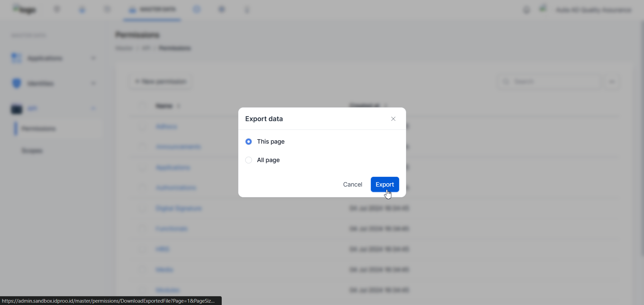
Task: Close the Export data dialog with X
Action: pyautogui.click(x=393, y=119)
